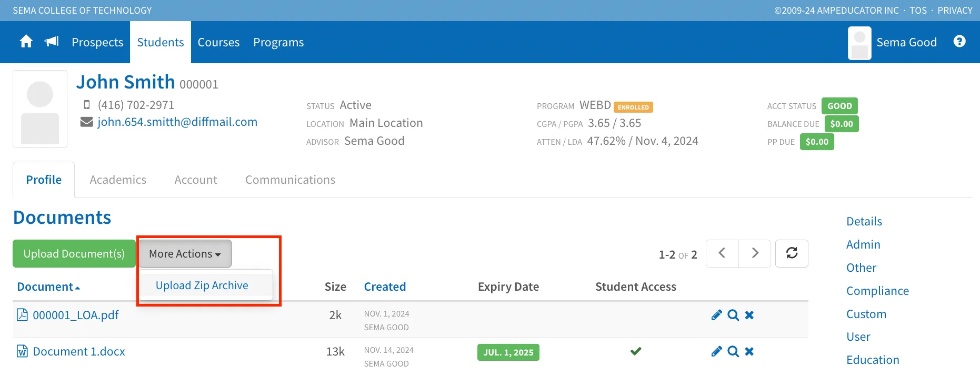Open the Details section link
This screenshot has width=980, height=375.
pyautogui.click(x=864, y=221)
